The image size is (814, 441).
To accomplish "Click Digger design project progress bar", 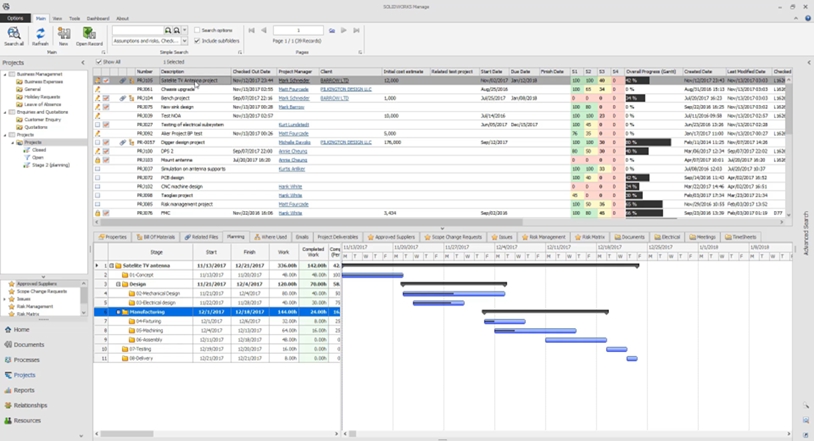I will coord(648,142).
